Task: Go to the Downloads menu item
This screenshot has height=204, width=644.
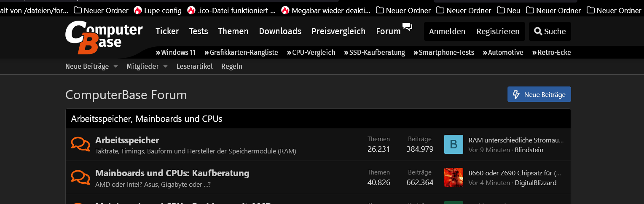Action: (280, 31)
